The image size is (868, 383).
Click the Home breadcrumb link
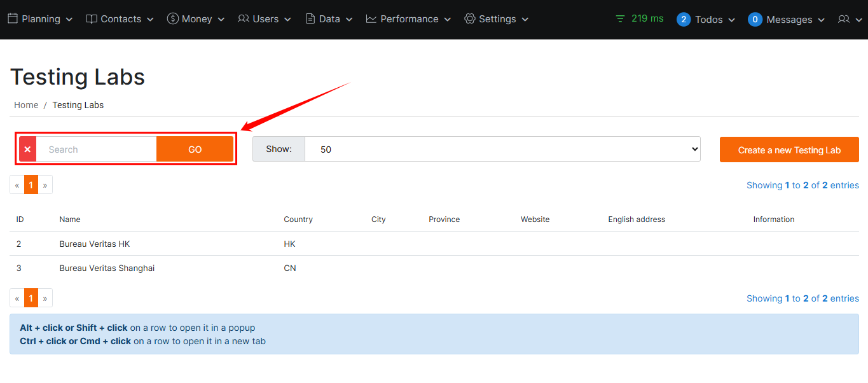click(26, 105)
